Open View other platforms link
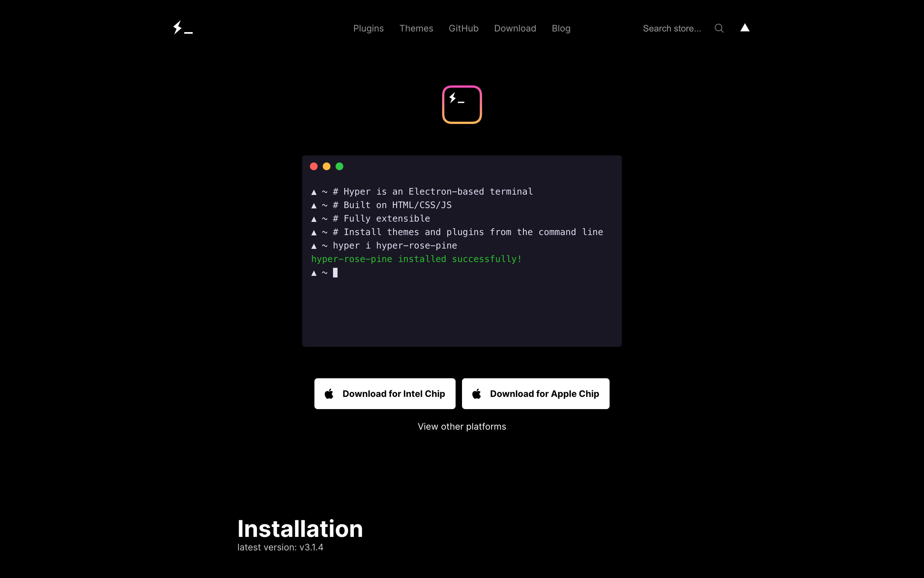The height and width of the screenshot is (578, 924). click(x=462, y=427)
